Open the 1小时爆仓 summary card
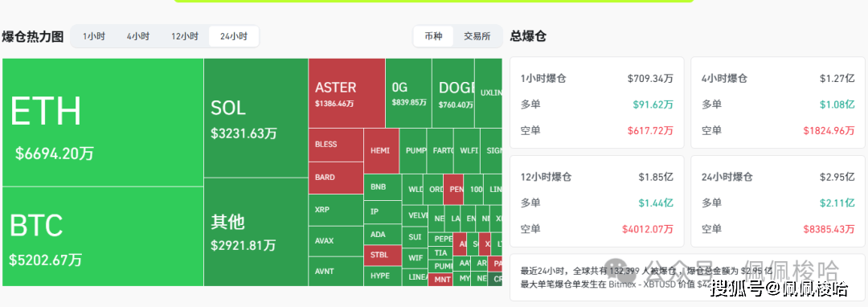This screenshot has height=307, width=868. click(596, 102)
